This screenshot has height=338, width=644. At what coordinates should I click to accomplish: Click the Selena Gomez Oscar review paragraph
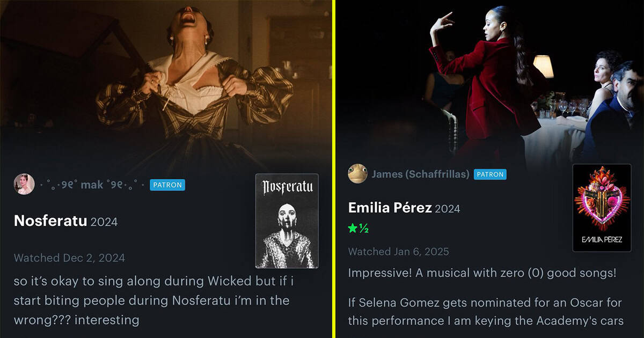[x=485, y=312]
